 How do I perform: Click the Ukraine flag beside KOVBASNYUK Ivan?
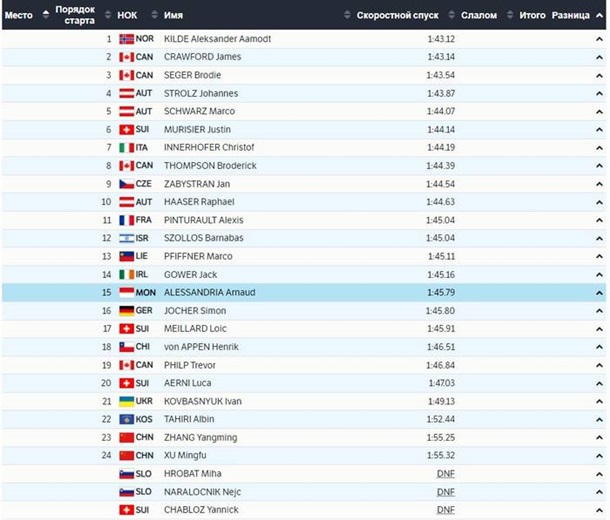click(126, 401)
